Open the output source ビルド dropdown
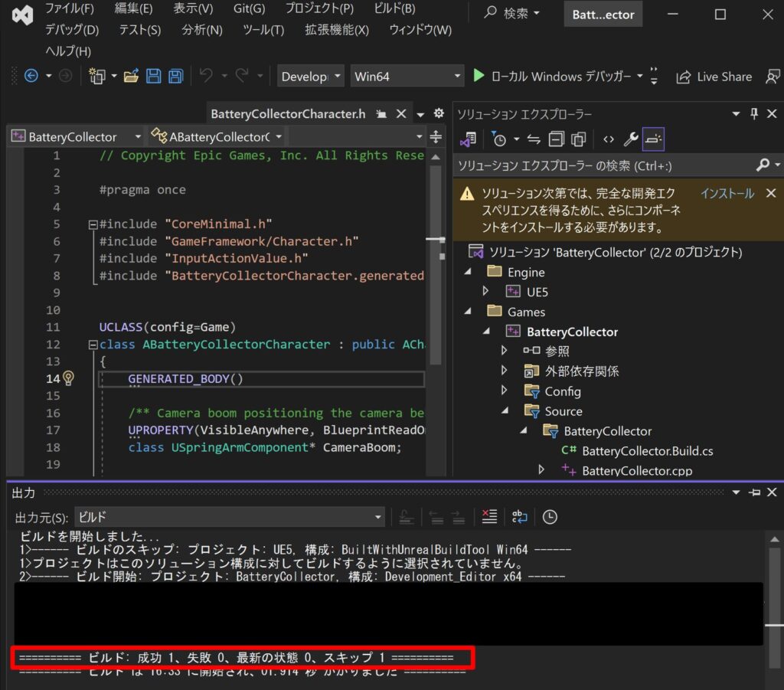The image size is (784, 690). pyautogui.click(x=230, y=516)
